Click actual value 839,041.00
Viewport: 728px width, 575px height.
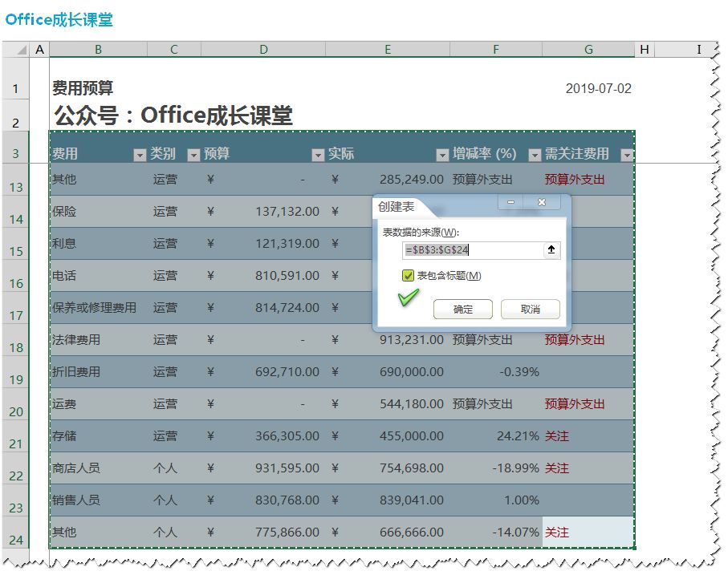(x=412, y=500)
